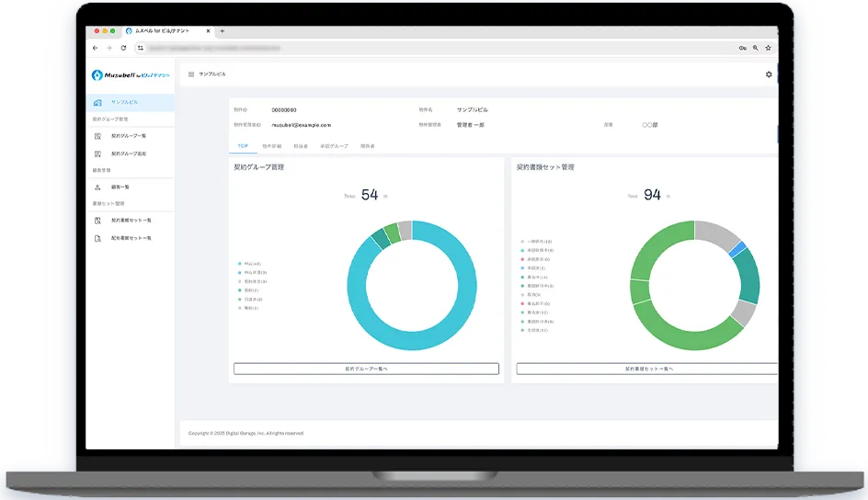Click the zoom magnifier icon in address bar
This screenshot has height=500, width=868.
coord(756,48)
